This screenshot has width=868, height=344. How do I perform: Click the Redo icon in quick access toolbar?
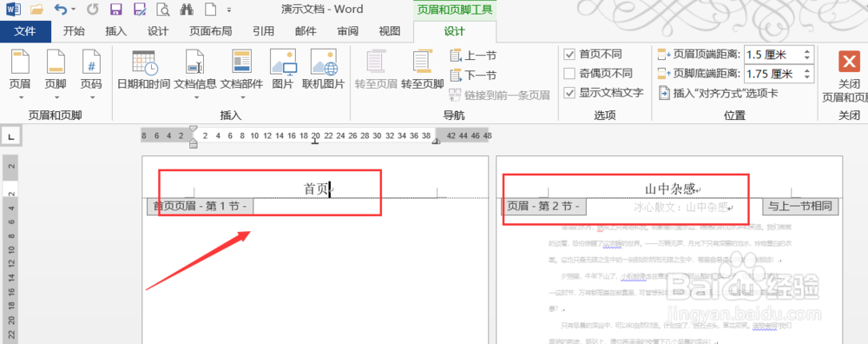pos(93,9)
